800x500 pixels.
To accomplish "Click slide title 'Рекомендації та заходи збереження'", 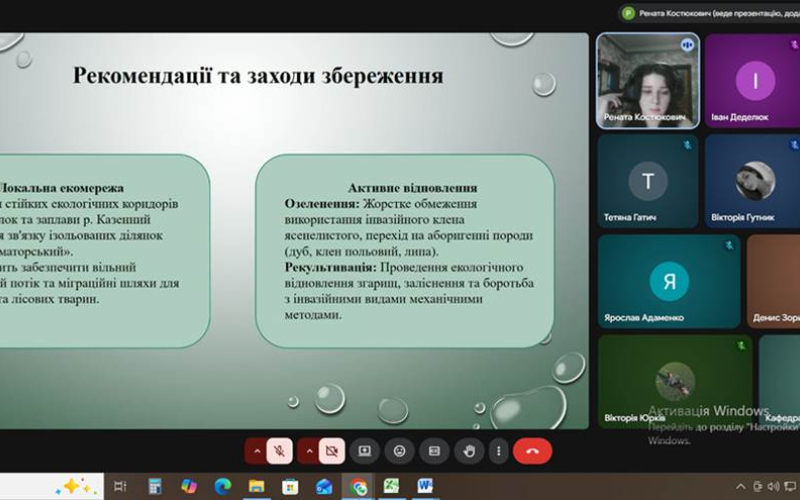I will (258, 76).
